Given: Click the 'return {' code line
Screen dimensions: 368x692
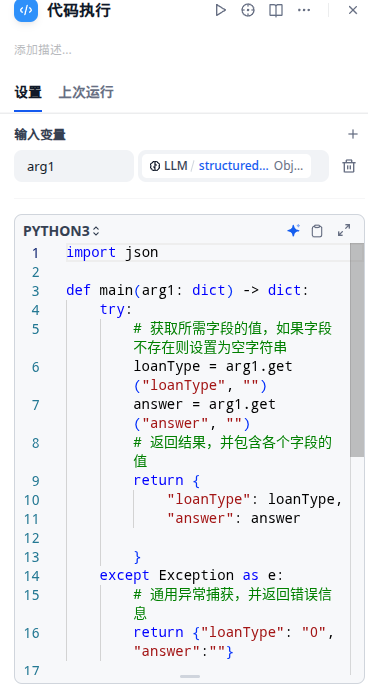Looking at the screenshot, I should [x=167, y=480].
